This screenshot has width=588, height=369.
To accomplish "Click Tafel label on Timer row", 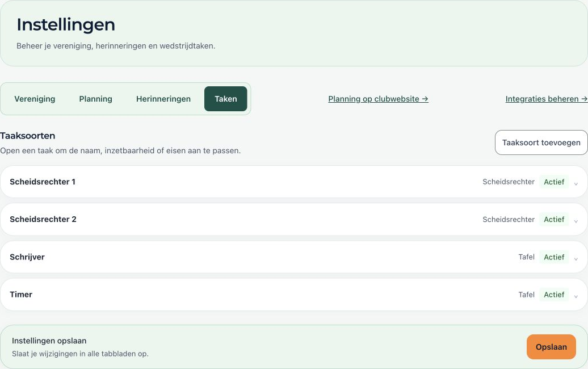I will 527,295.
